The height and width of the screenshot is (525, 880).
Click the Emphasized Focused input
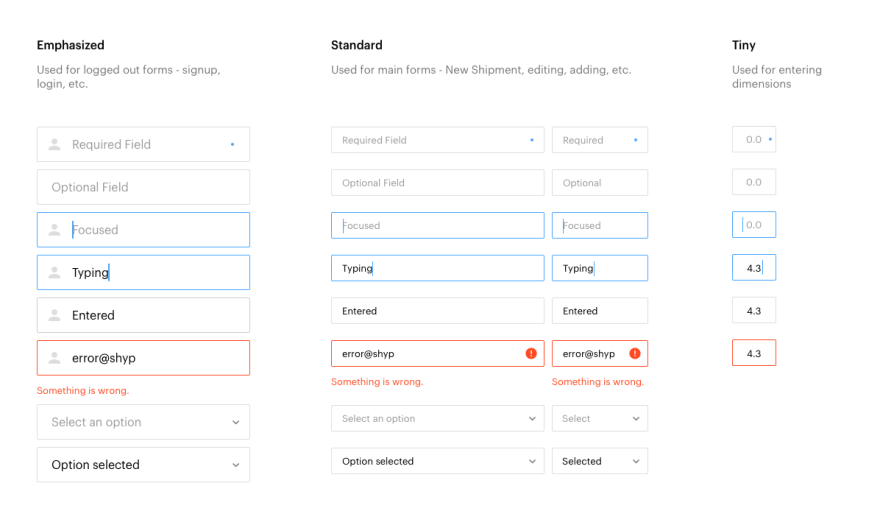coord(143,230)
